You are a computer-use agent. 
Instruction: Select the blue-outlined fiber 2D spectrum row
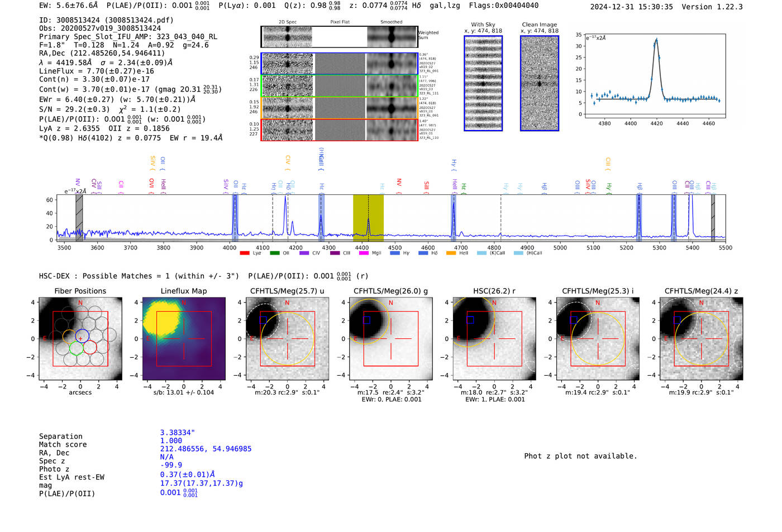coord(340,64)
